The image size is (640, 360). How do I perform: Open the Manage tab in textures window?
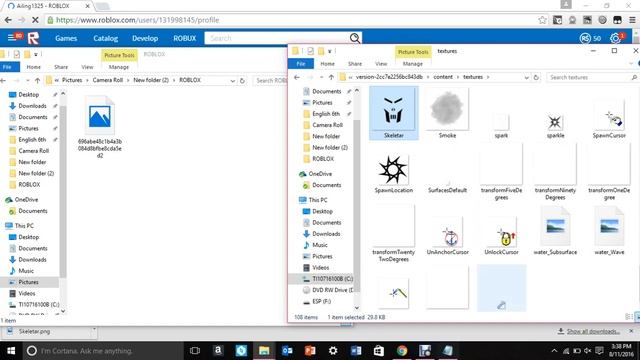(413, 64)
